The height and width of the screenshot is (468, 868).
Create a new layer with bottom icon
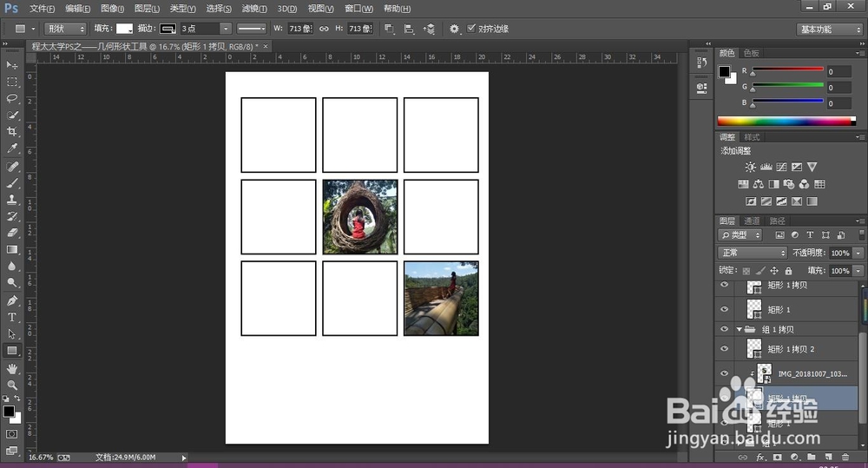click(828, 457)
